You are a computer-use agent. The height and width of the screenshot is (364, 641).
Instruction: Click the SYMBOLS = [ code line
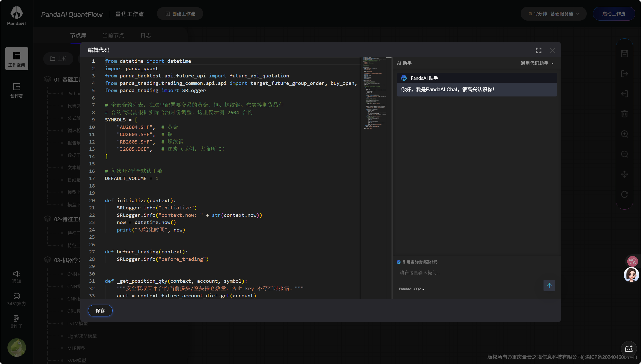click(x=121, y=120)
